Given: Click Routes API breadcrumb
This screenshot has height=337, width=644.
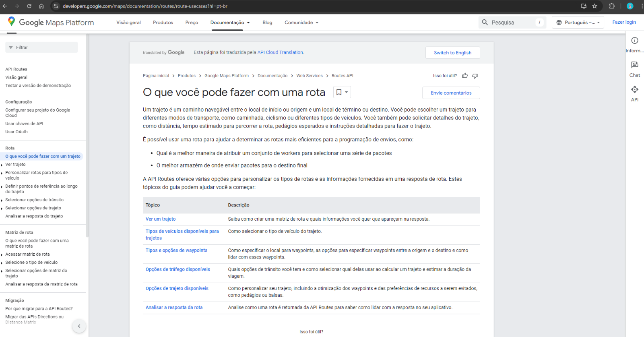Looking at the screenshot, I should tap(343, 76).
